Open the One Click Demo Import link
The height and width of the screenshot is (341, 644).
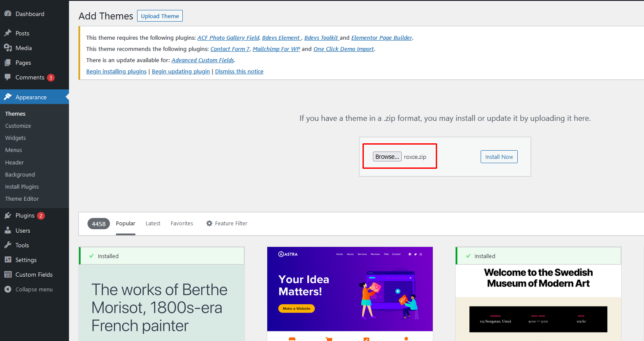click(x=344, y=49)
